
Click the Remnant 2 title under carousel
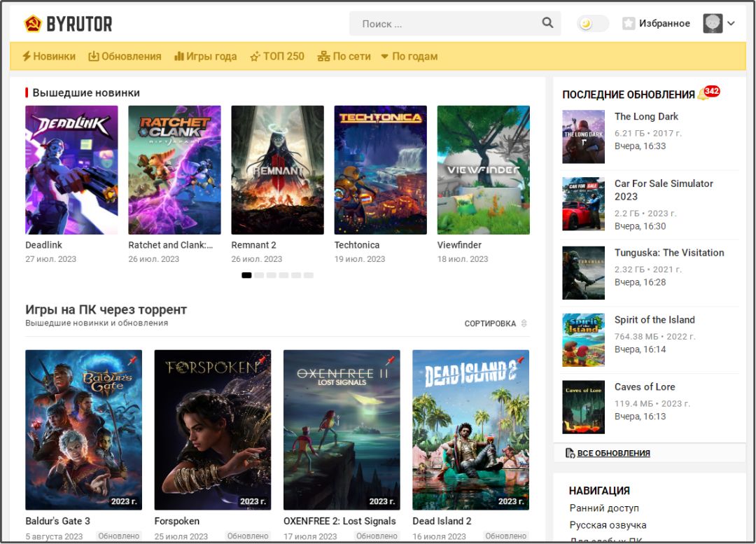coord(253,245)
